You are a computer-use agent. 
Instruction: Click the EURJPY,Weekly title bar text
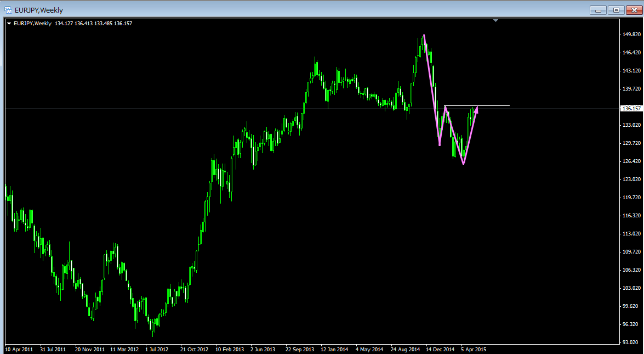[x=39, y=10]
